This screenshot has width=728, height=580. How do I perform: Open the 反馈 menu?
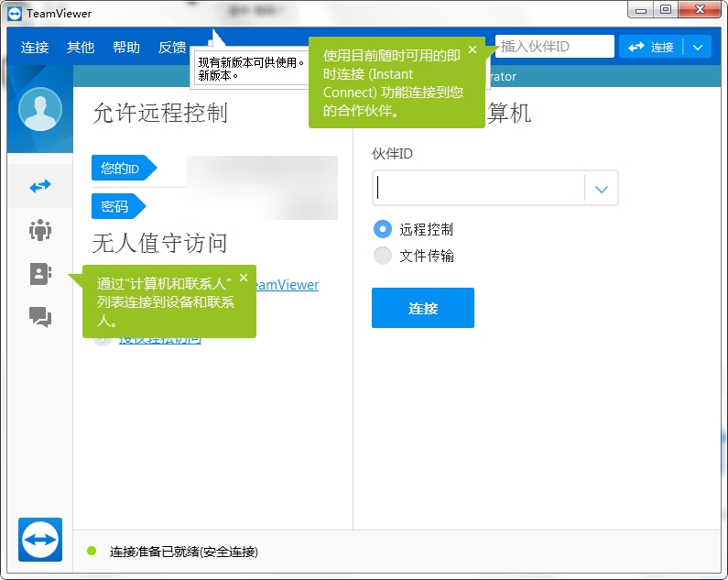click(172, 47)
